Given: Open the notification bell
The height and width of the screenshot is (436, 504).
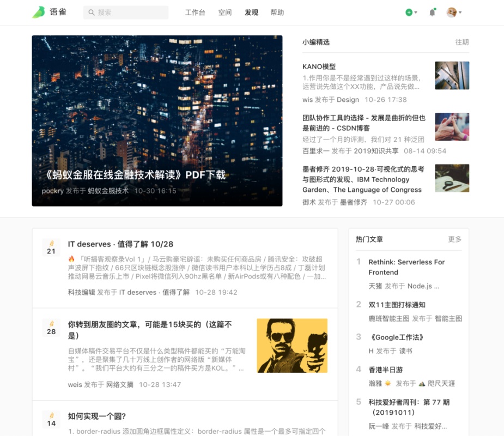Looking at the screenshot, I should point(432,13).
